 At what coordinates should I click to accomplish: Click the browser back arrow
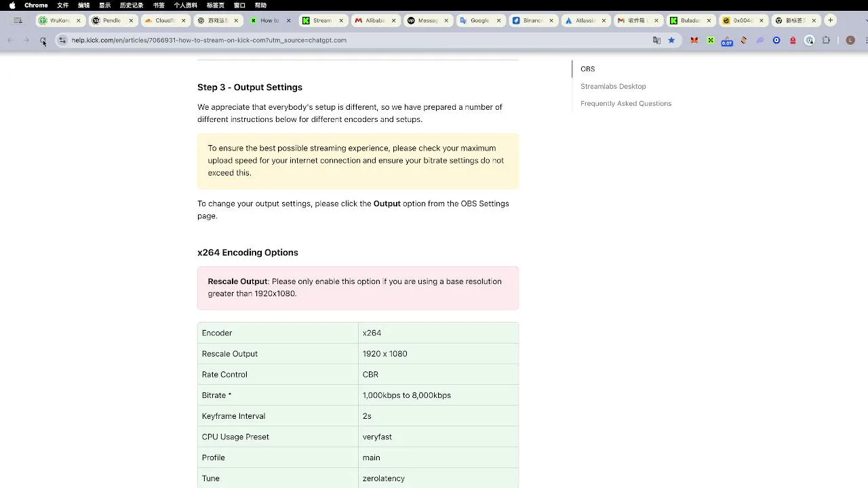pos(10,41)
